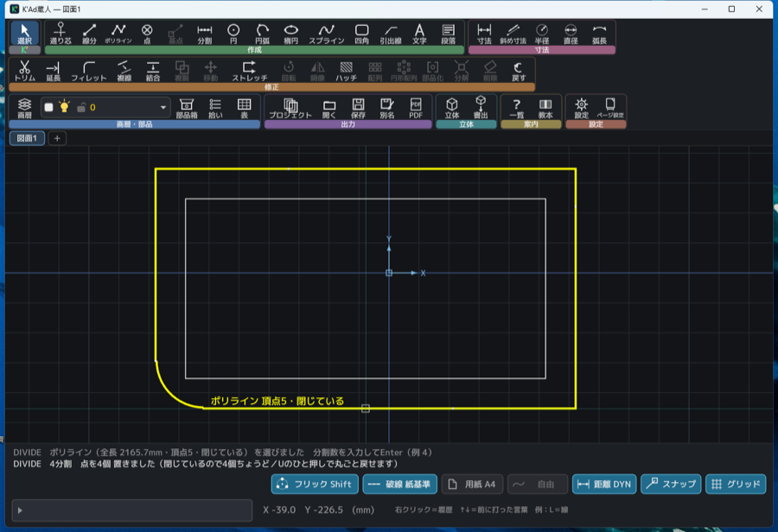The width and height of the screenshot is (778, 532).
Task: Select the ストレッチ stretch tool
Action: (x=250, y=71)
